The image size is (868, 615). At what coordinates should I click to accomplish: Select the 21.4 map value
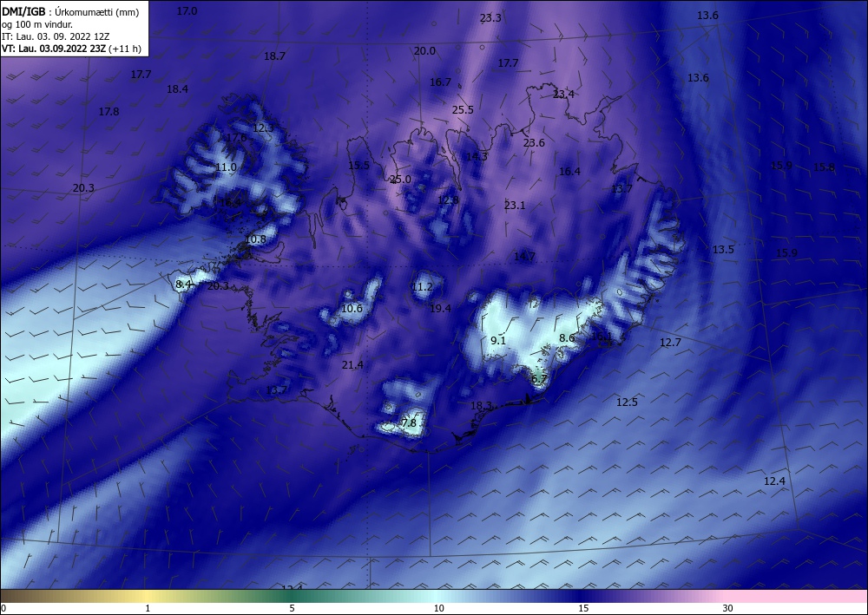[x=352, y=365]
